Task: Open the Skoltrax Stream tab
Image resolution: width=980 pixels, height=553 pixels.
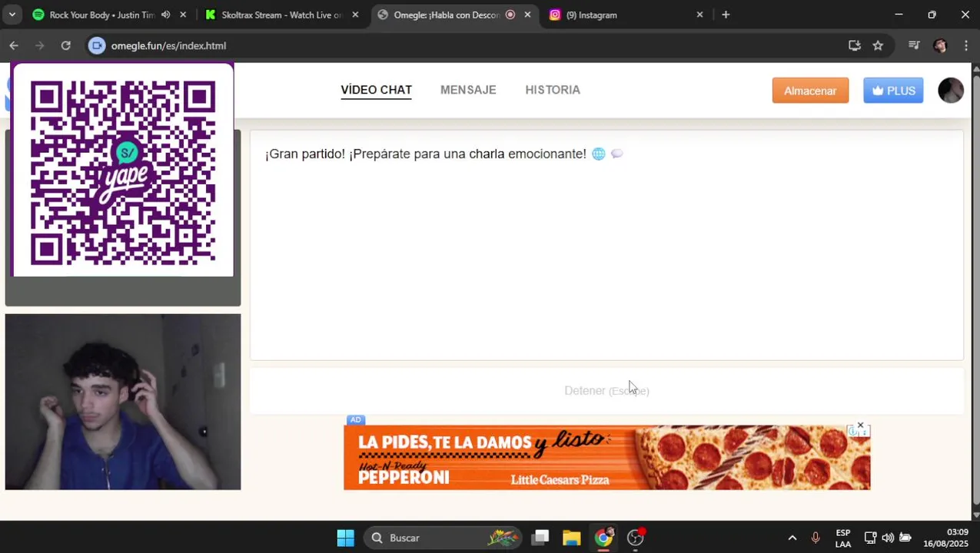Action: [281, 15]
